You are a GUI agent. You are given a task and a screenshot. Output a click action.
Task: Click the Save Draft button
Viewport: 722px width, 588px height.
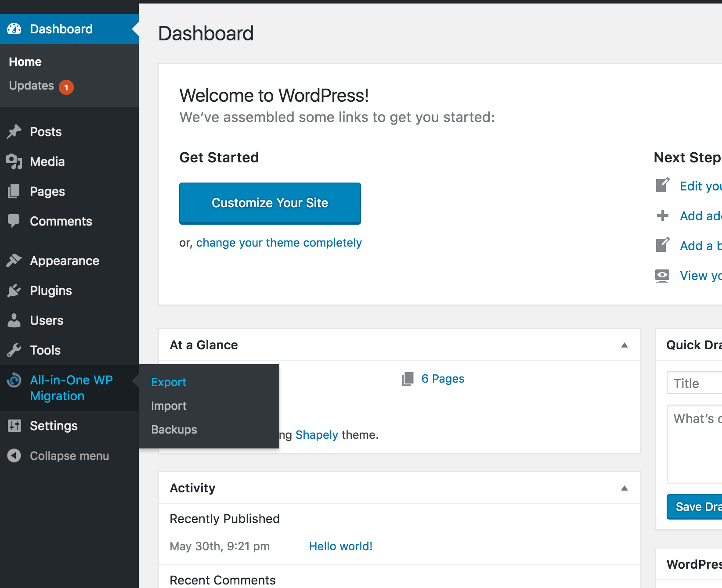coord(694,507)
